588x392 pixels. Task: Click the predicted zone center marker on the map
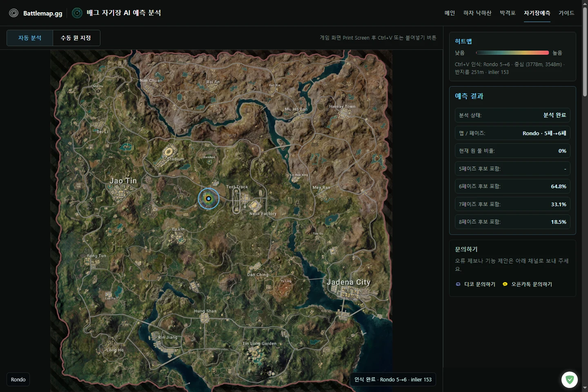click(x=209, y=199)
